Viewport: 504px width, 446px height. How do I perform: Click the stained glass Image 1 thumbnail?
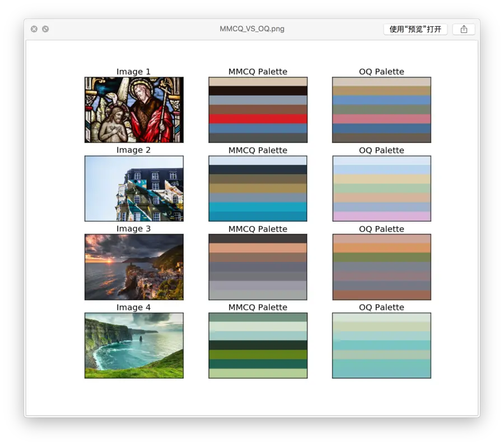tap(134, 110)
